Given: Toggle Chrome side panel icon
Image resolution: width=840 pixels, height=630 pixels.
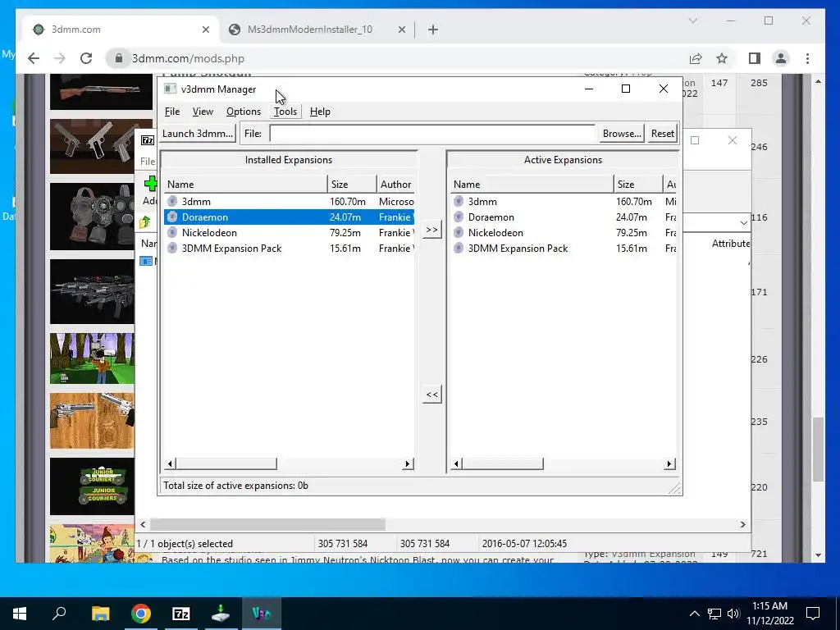Looking at the screenshot, I should coord(755,58).
